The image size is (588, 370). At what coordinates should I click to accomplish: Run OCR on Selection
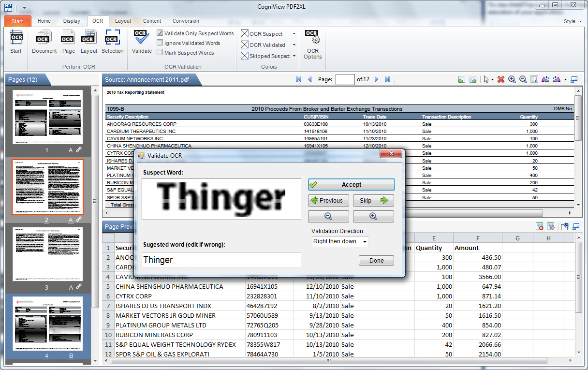(112, 42)
